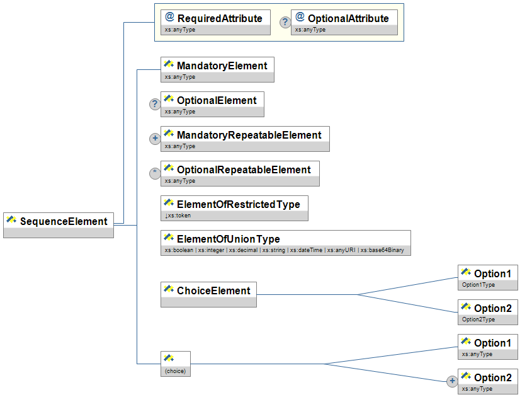Click icon of Option1 with Option1Type
Image resolution: width=532 pixels, height=397 pixels.
pyautogui.click(x=466, y=273)
